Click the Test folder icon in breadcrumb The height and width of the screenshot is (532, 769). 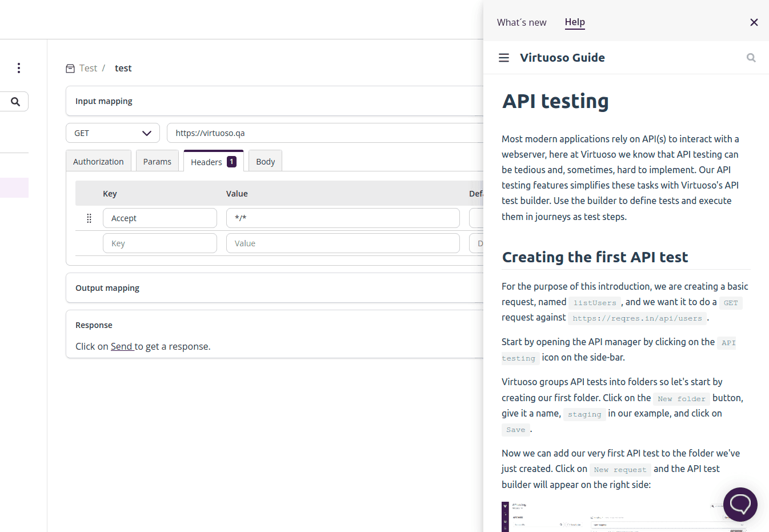[x=70, y=69]
